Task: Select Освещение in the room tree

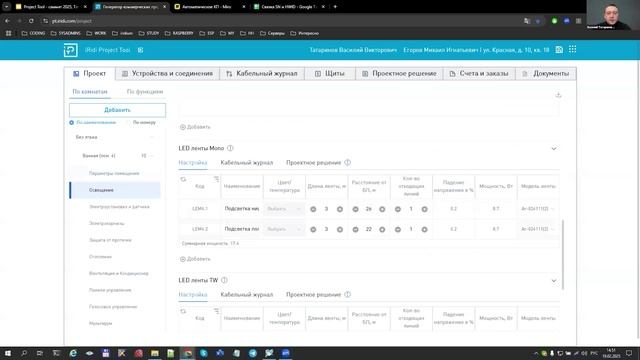Action: (115, 190)
